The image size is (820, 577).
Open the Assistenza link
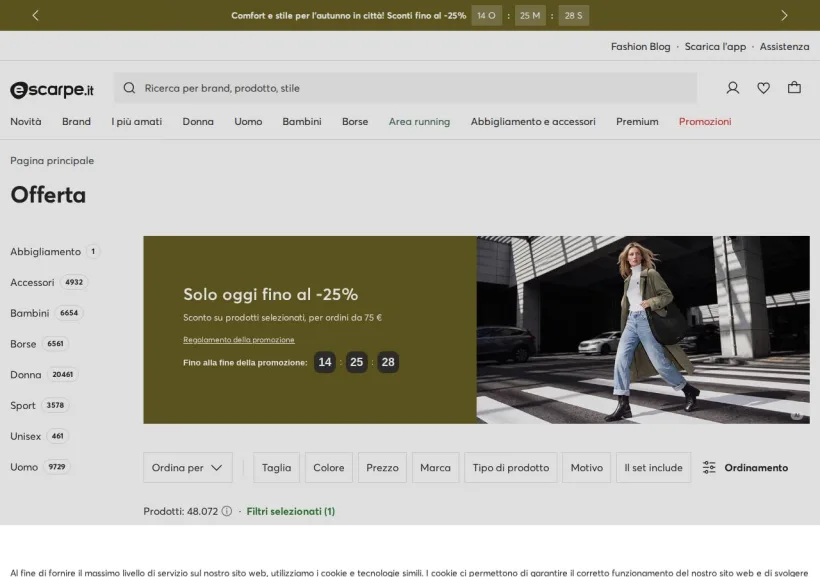coord(784,47)
